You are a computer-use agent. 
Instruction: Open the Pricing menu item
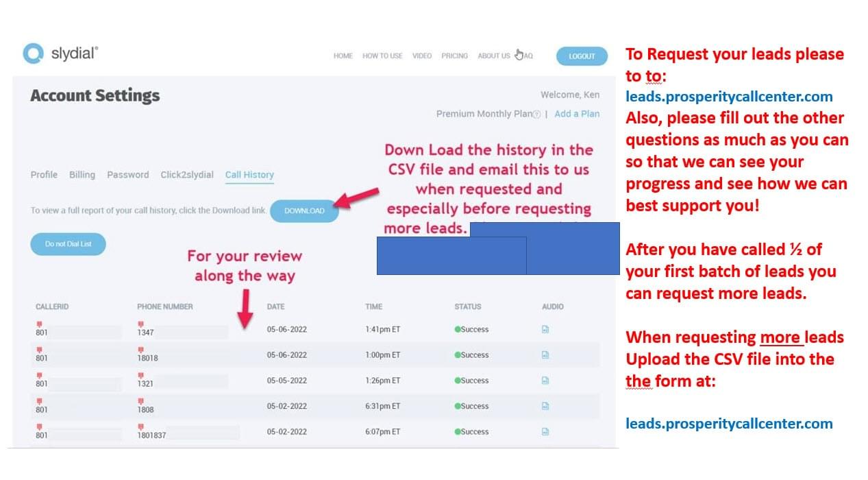pos(454,56)
